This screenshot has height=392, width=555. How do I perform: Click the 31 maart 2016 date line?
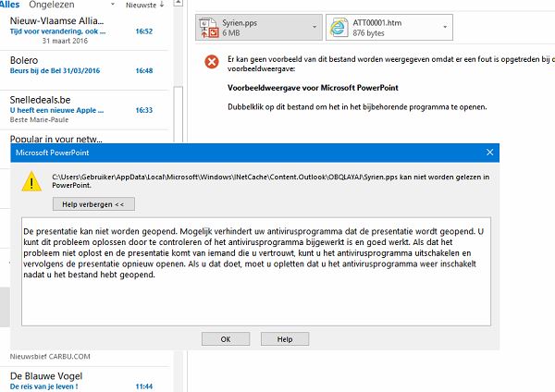pyautogui.click(x=65, y=41)
